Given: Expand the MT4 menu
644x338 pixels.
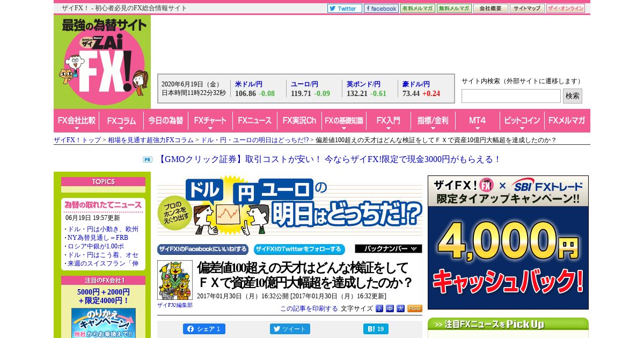Looking at the screenshot, I should point(478,121).
